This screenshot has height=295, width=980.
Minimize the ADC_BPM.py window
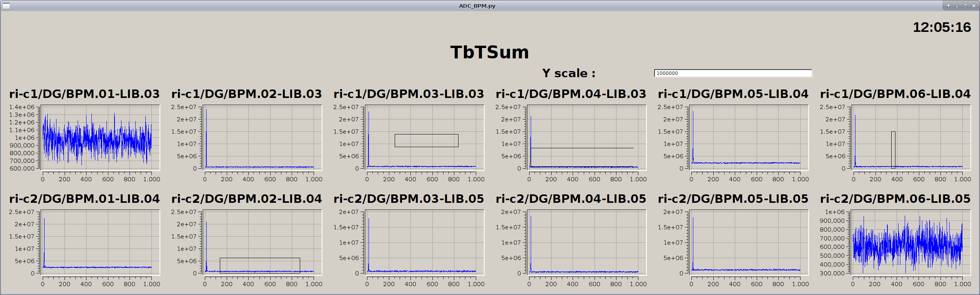click(x=957, y=6)
